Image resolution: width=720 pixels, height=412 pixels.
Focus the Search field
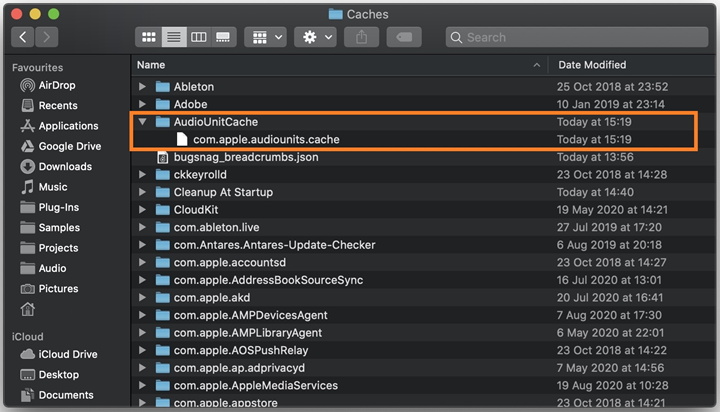point(577,37)
